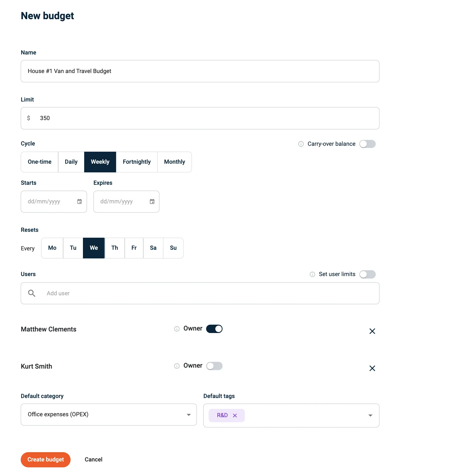The width and height of the screenshot is (463, 476).
Task: Disable Matthew Clements owner toggle
Action: coord(214,328)
